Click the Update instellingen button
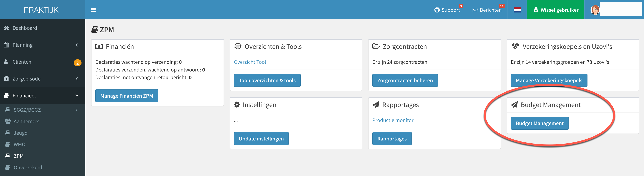Viewport: 644px width, 176px height. tap(261, 139)
